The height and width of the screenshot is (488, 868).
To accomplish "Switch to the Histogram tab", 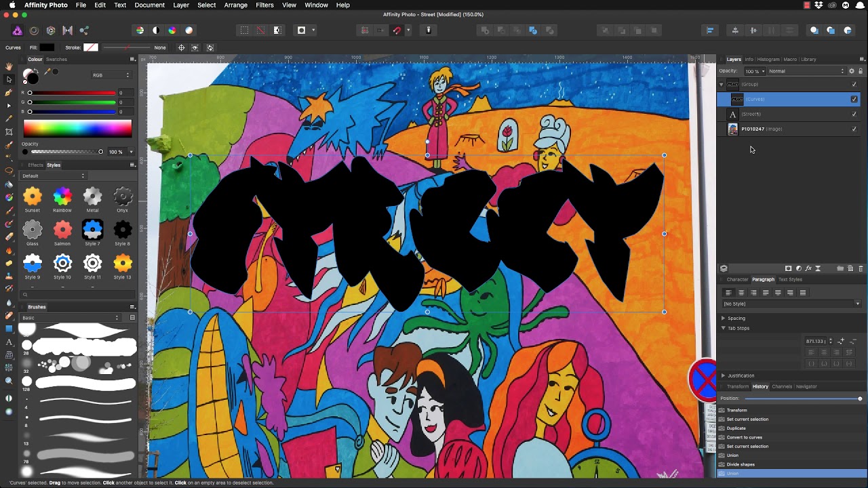I will [768, 60].
